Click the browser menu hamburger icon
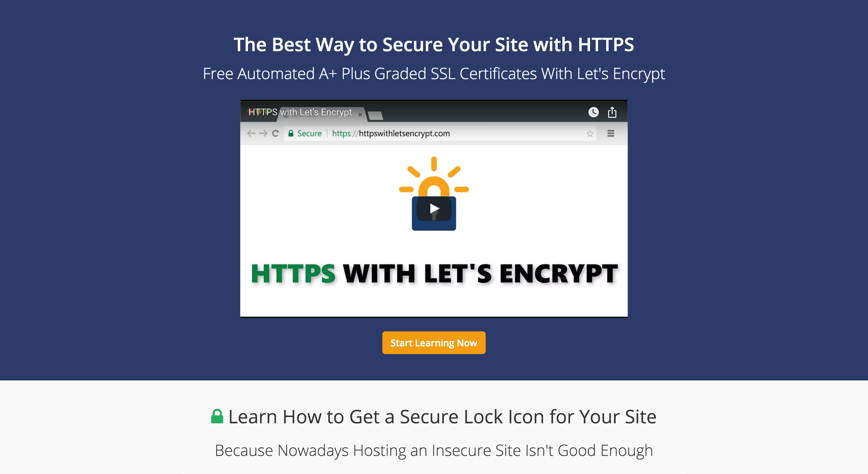Image resolution: width=868 pixels, height=474 pixels. pyautogui.click(x=611, y=133)
